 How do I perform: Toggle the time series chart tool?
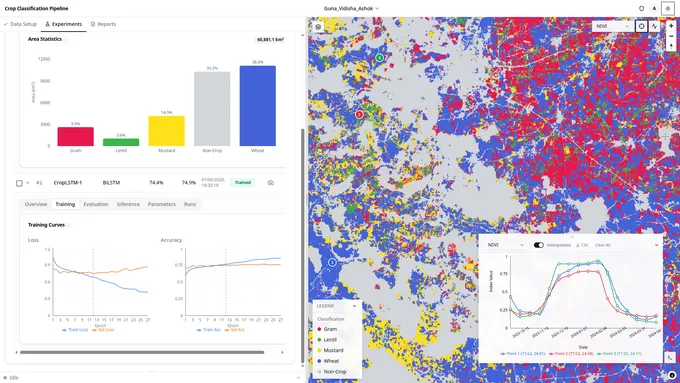pos(654,26)
